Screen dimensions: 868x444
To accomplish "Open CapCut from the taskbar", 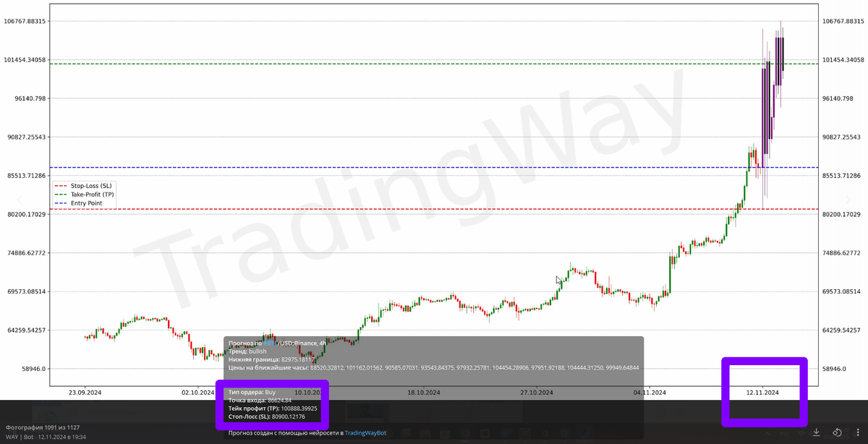I will (x=485, y=432).
